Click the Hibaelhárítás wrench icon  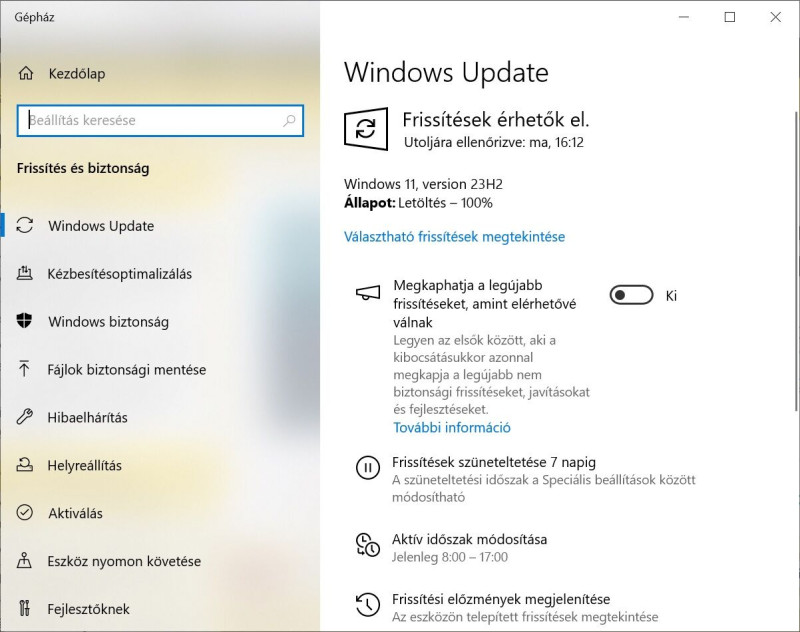click(x=24, y=417)
